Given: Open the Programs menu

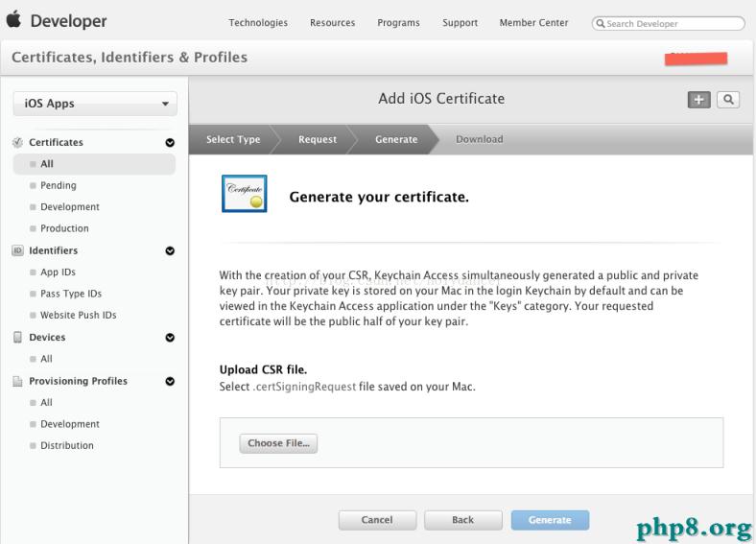Looking at the screenshot, I should tap(398, 23).
